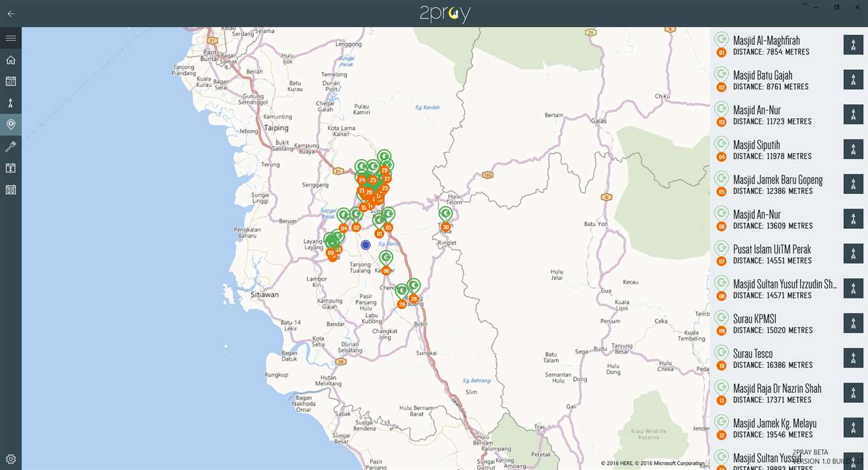Select Surau Tesco in the list
The image size is (868, 470).
pos(788,359)
